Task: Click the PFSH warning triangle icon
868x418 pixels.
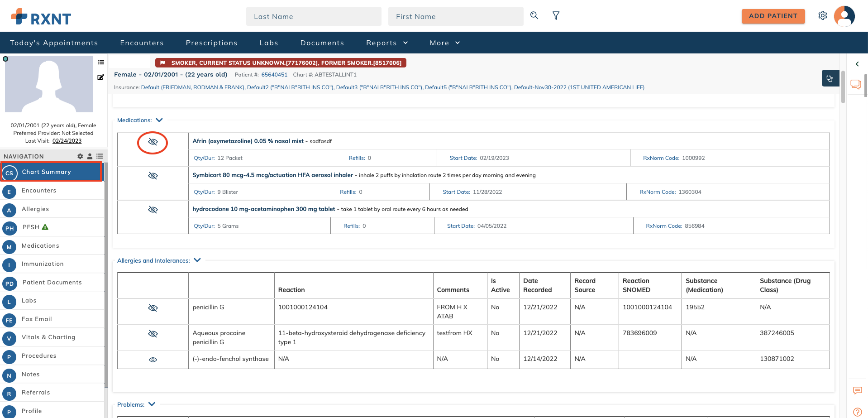Action: (45, 227)
